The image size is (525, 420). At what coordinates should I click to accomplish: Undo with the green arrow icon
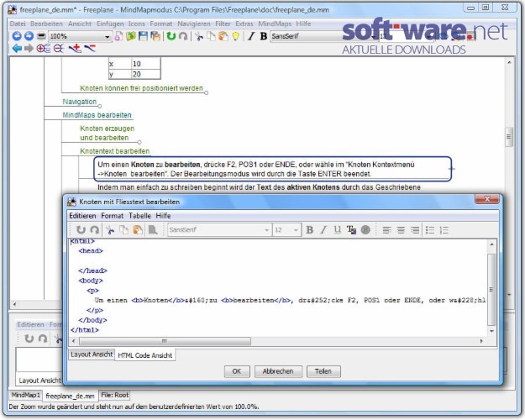pos(171,36)
